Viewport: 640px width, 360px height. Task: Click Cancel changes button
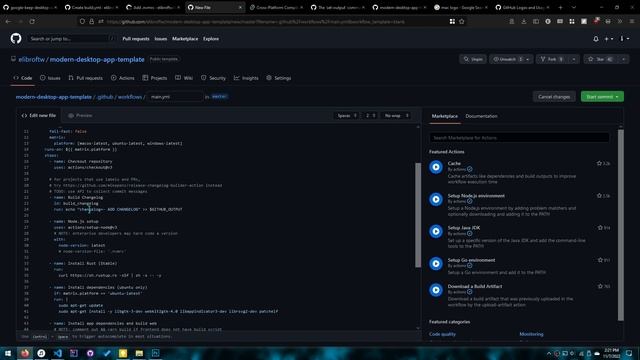coord(554,97)
